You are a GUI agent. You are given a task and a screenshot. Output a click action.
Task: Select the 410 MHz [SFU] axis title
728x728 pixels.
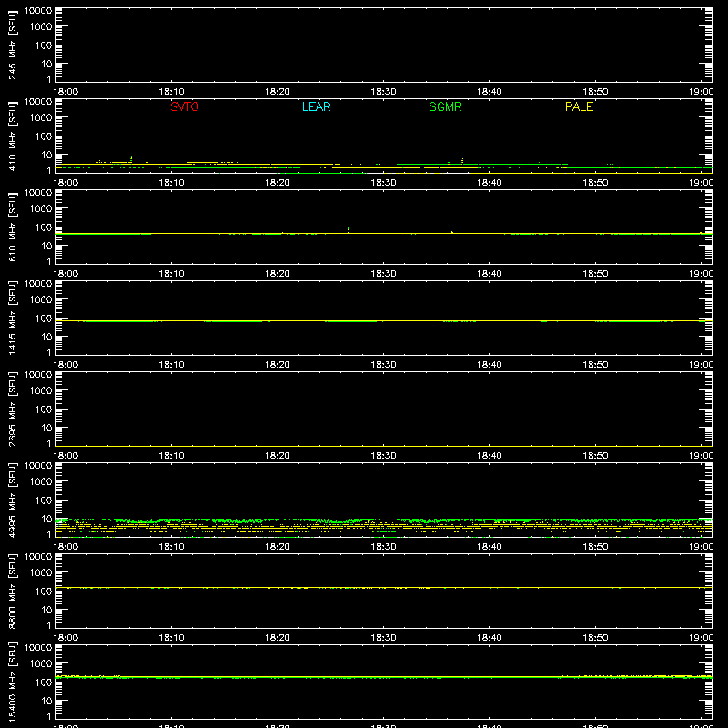coord(12,136)
